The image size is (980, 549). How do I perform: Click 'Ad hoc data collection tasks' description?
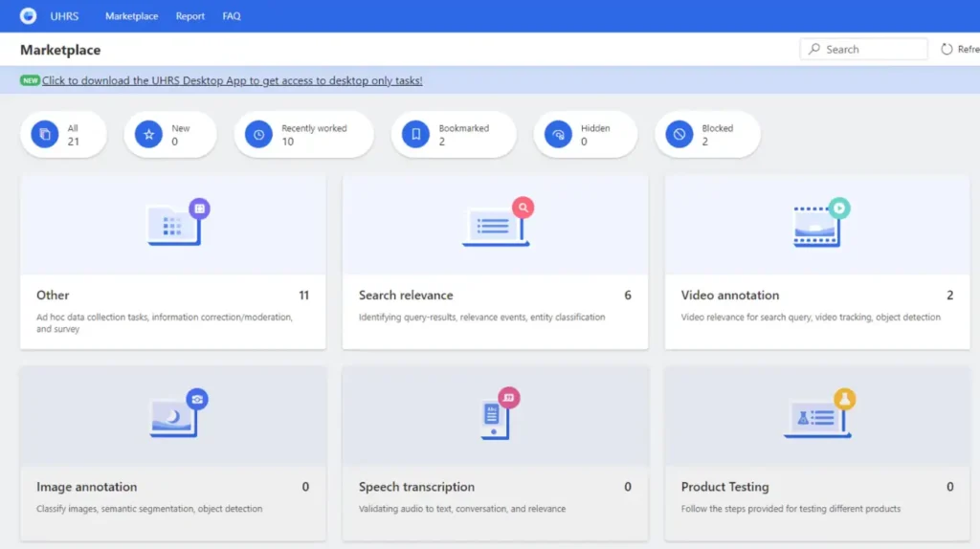165,323
